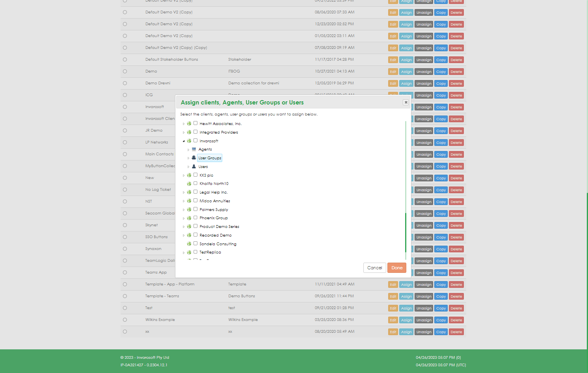Cancel the assign dialog
Viewport: 588px width, 373px height.
tap(375, 268)
